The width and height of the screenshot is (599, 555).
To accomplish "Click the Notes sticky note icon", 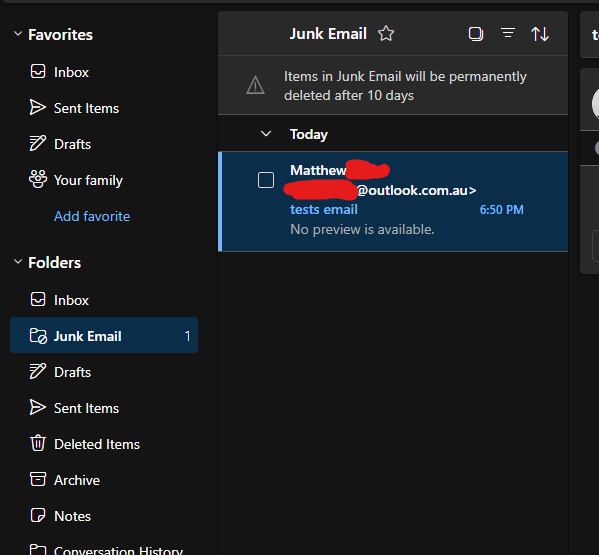I will click(38, 515).
